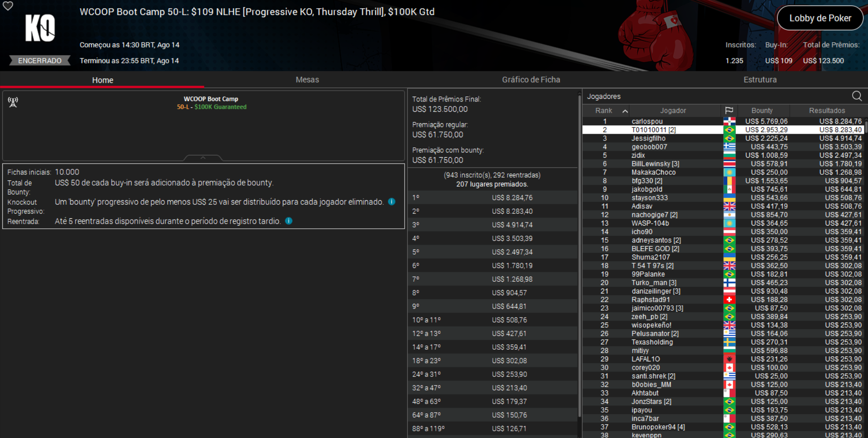Click geobob007's Greece flag
The image size is (868, 438).
coord(730,147)
